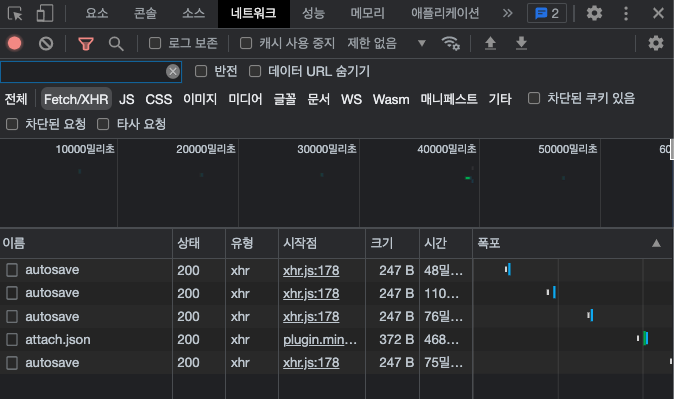Switch to the 성능 tab
This screenshot has height=399, width=674.
(313, 13)
